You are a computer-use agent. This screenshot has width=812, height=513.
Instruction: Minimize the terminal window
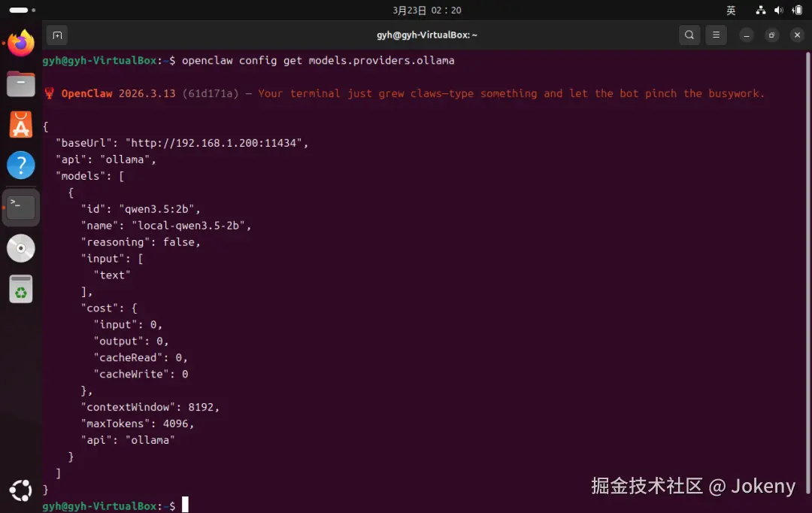(x=747, y=35)
